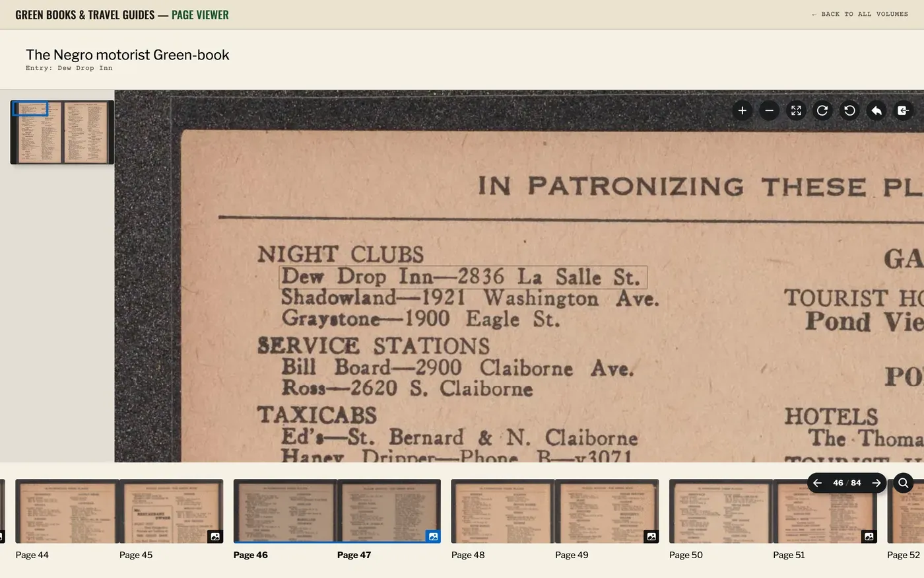Click the image icon on Page 45 thumbnail
The width and height of the screenshot is (924, 578).
pyautogui.click(x=215, y=536)
